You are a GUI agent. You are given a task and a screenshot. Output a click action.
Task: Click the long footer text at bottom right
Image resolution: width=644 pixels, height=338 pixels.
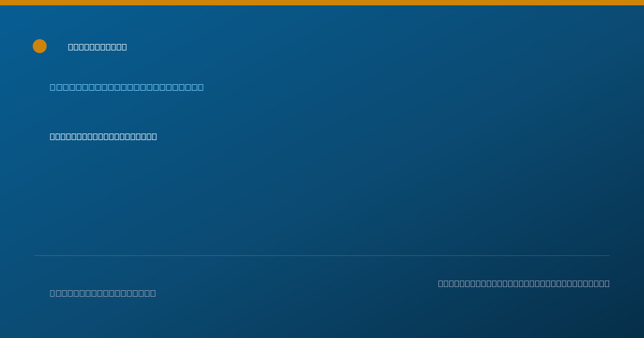(524, 283)
